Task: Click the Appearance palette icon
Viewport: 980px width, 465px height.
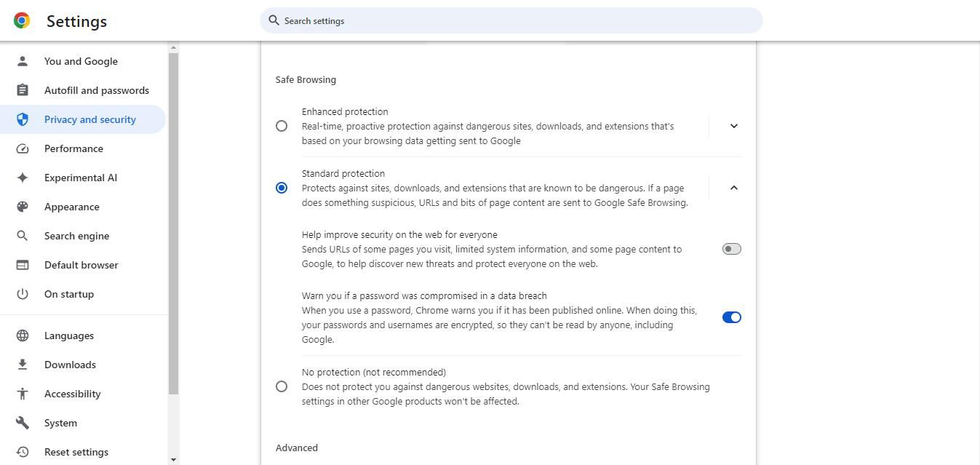Action: [x=23, y=207]
